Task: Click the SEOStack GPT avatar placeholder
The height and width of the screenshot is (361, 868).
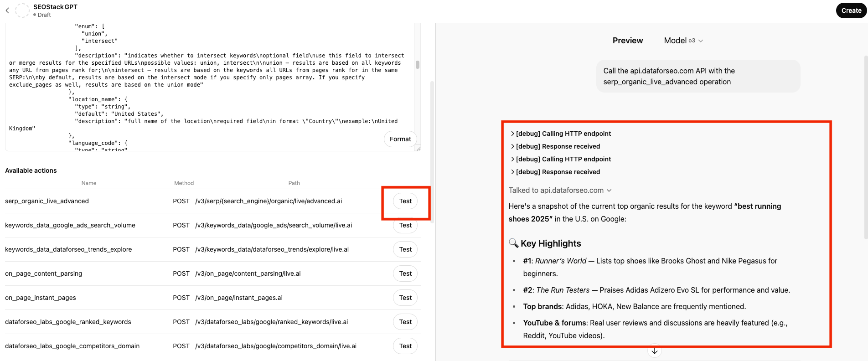Action: (x=22, y=10)
